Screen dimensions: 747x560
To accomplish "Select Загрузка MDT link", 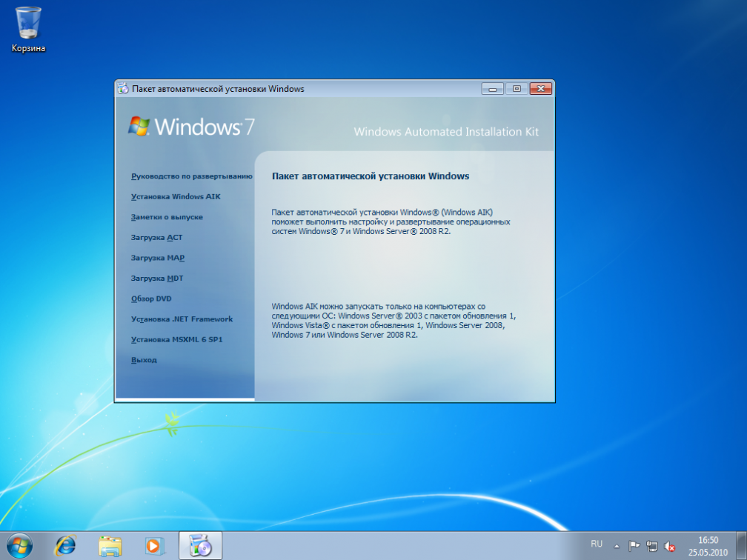I will coord(157,278).
